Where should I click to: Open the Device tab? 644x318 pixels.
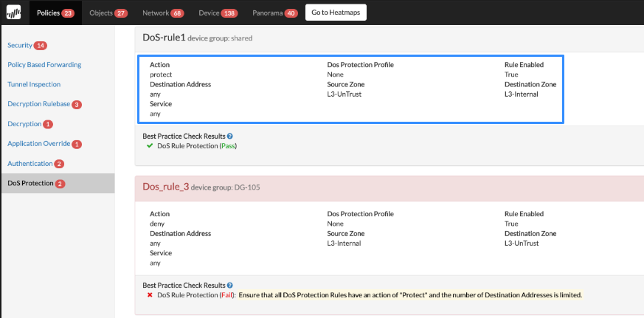218,13
